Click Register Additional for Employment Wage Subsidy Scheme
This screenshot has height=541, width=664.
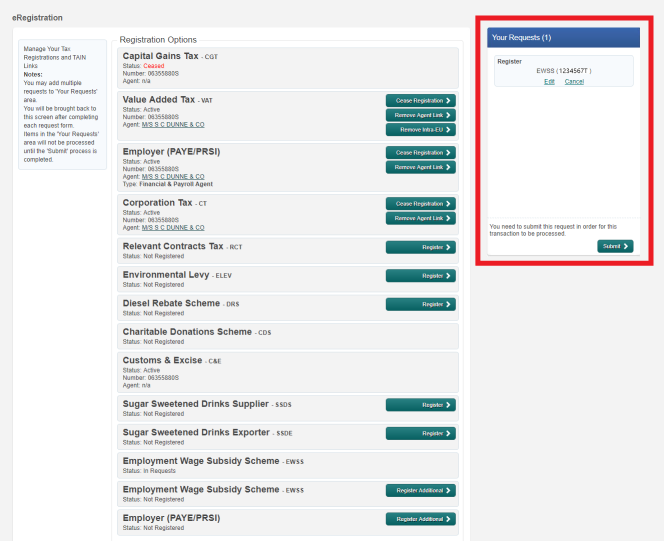420,491
